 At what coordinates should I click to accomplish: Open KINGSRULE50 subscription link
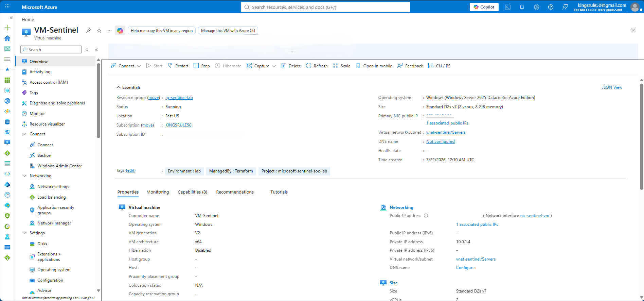178,125
